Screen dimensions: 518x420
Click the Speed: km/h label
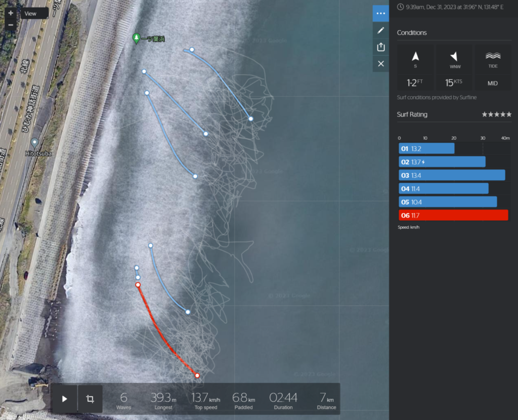tap(408, 227)
